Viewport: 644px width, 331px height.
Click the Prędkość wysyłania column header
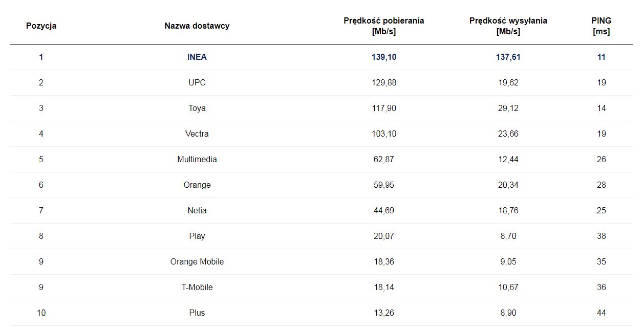508,26
